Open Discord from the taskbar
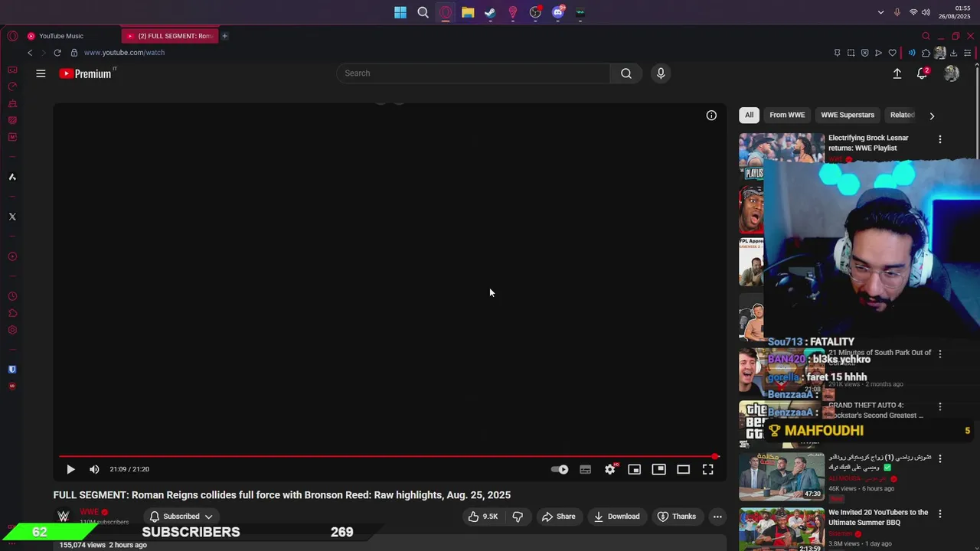Viewport: 980px width, 551px height. point(558,12)
